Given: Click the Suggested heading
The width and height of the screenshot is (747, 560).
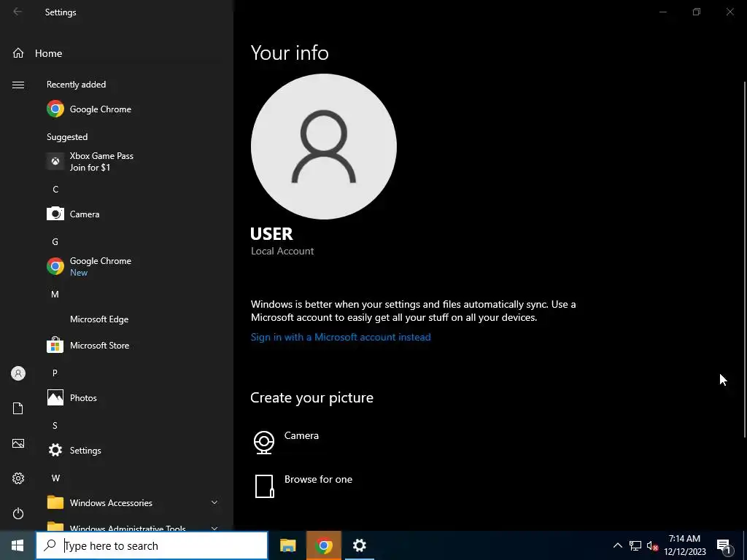Looking at the screenshot, I should pyautogui.click(x=67, y=136).
